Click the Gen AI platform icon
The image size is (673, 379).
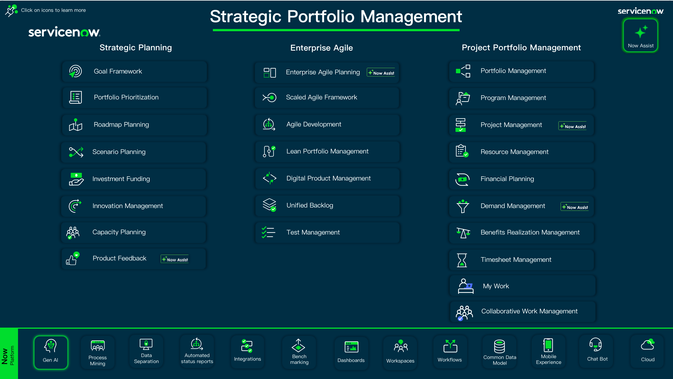click(x=51, y=352)
